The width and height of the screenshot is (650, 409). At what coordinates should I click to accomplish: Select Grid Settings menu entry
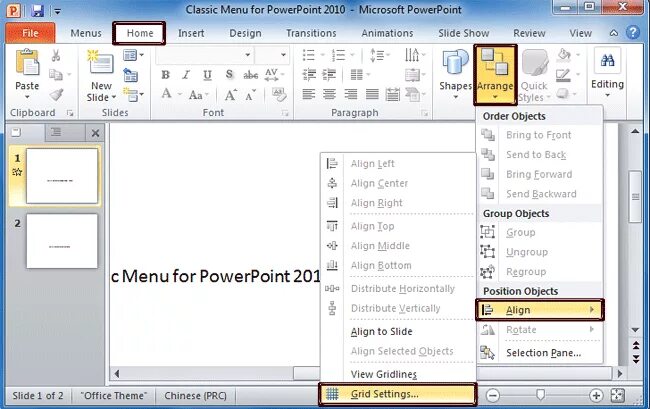pos(398,394)
